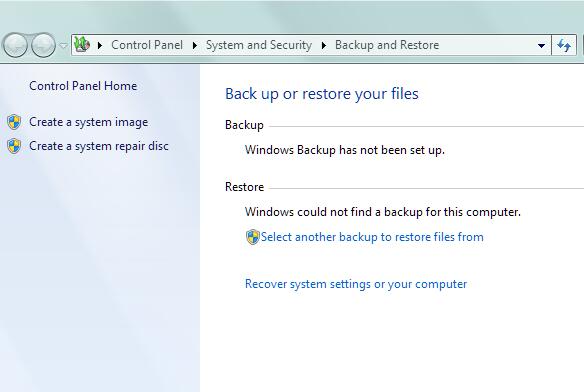This screenshot has width=584, height=392.
Task: Open the recent pages dropdown arrow
Action: (64, 45)
